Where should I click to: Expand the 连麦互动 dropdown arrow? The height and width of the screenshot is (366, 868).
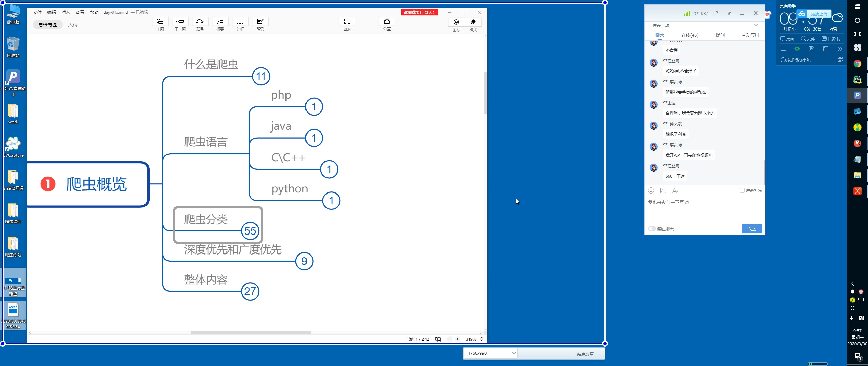pos(756,25)
